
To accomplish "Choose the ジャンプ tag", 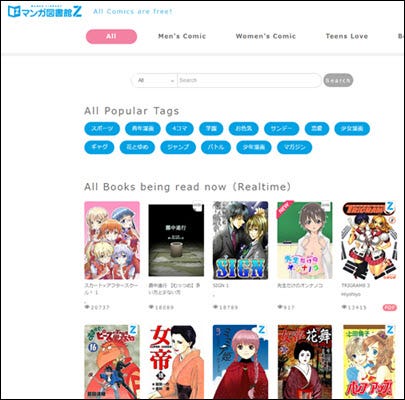I will click(178, 147).
